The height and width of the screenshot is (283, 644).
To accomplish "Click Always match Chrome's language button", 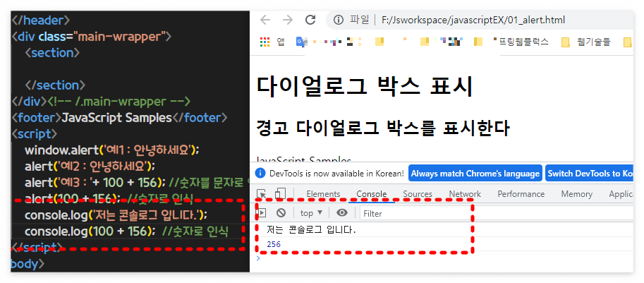I will click(x=475, y=174).
